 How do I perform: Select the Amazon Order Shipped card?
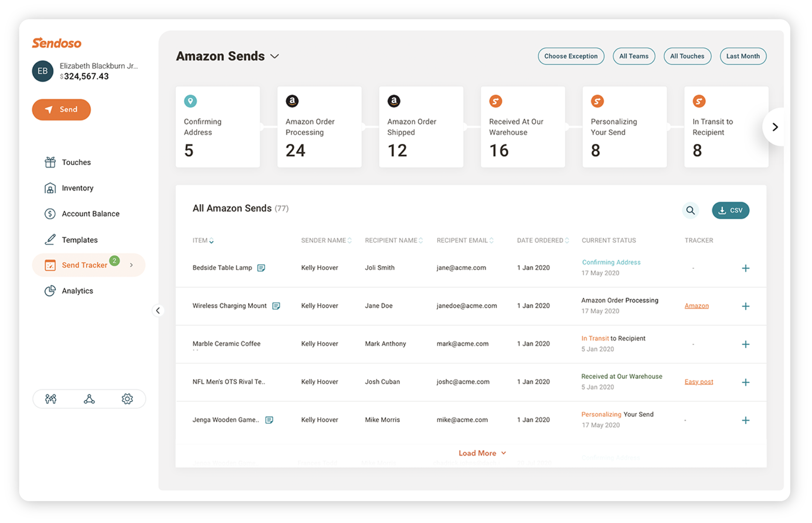click(x=421, y=127)
